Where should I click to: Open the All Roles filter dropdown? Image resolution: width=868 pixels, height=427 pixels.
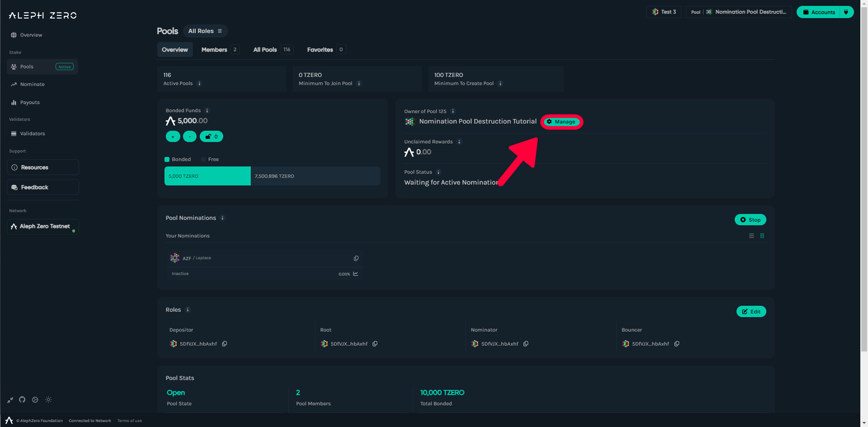(205, 31)
